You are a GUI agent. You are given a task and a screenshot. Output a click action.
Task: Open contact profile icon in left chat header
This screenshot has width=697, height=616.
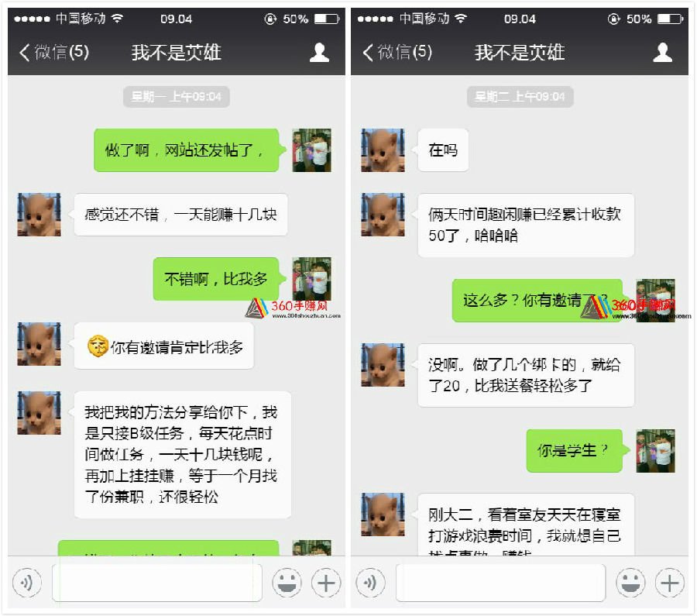click(x=319, y=53)
